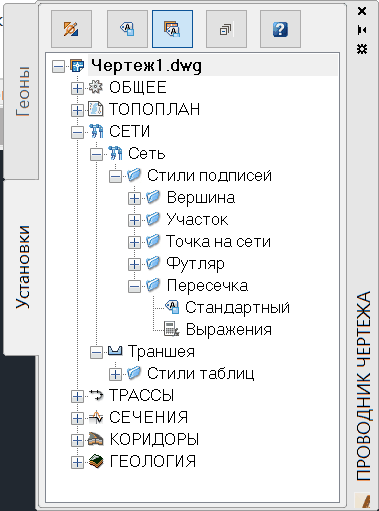Click the road icon next to КОРИДОРЫ
Screen dimensions: 379x511
tap(96, 439)
